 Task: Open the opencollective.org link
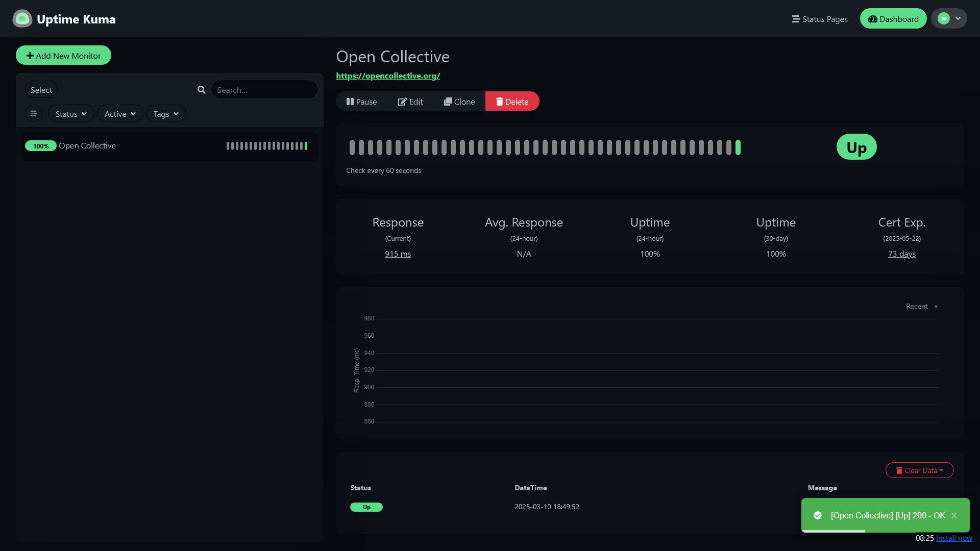point(388,76)
